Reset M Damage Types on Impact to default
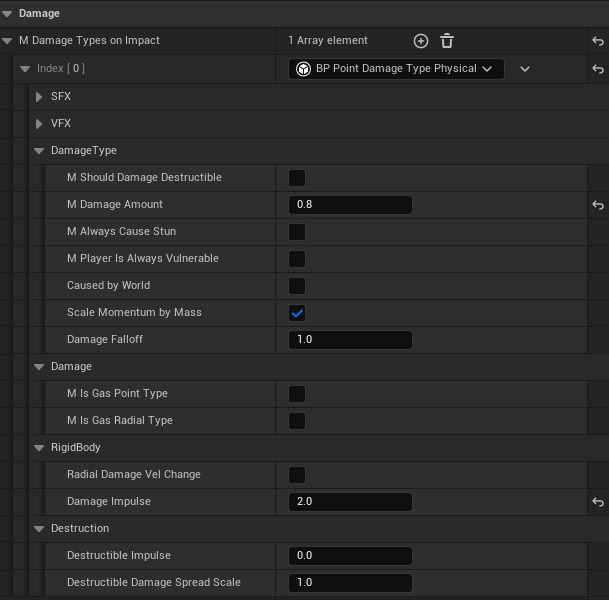 598,41
